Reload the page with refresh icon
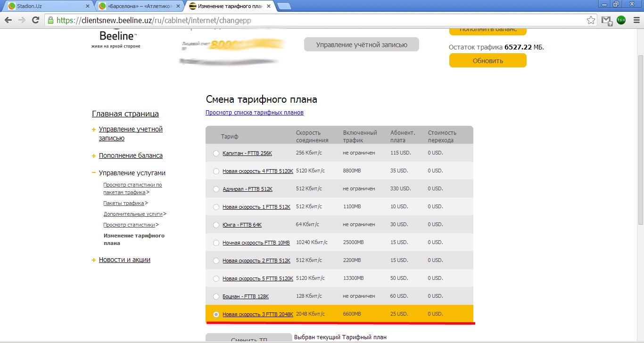The image size is (644, 343). pos(35,20)
